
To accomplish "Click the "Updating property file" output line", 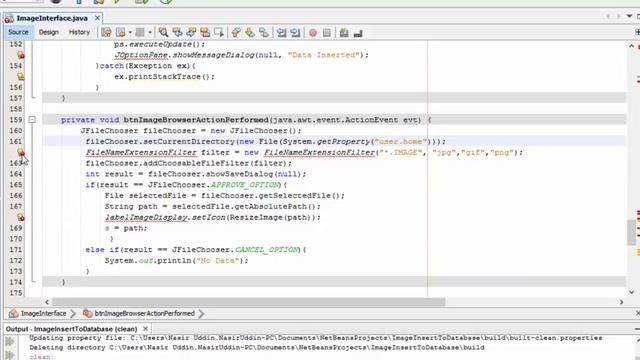I will pyautogui.click(x=316, y=338).
